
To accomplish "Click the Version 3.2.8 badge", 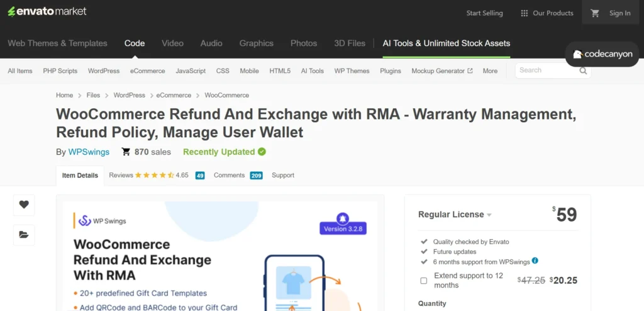I will click(x=343, y=229).
